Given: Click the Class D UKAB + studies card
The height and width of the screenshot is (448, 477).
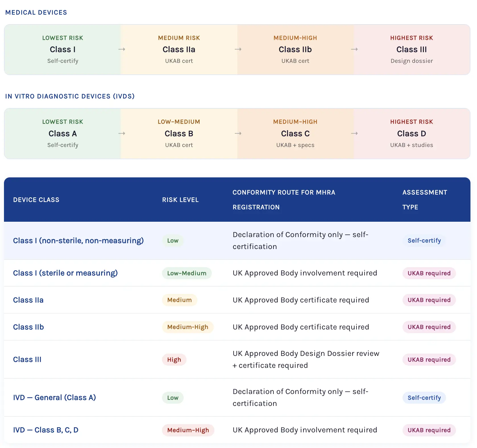Looking at the screenshot, I should coord(412,133).
